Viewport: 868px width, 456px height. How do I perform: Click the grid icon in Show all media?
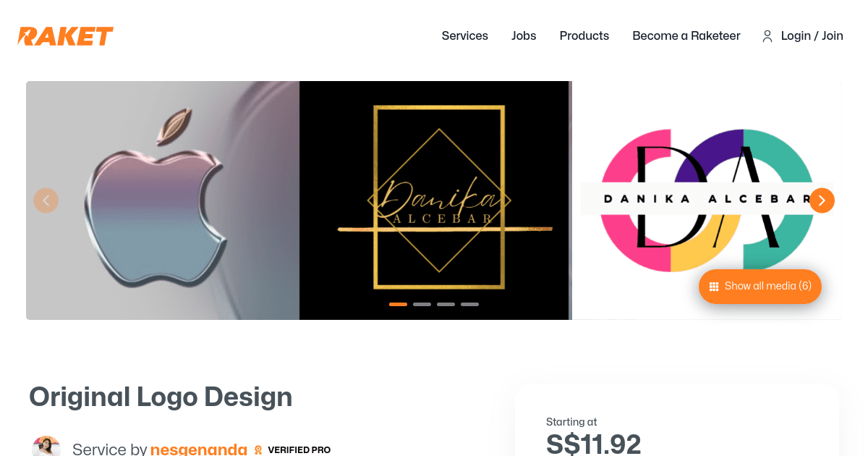[x=714, y=287]
